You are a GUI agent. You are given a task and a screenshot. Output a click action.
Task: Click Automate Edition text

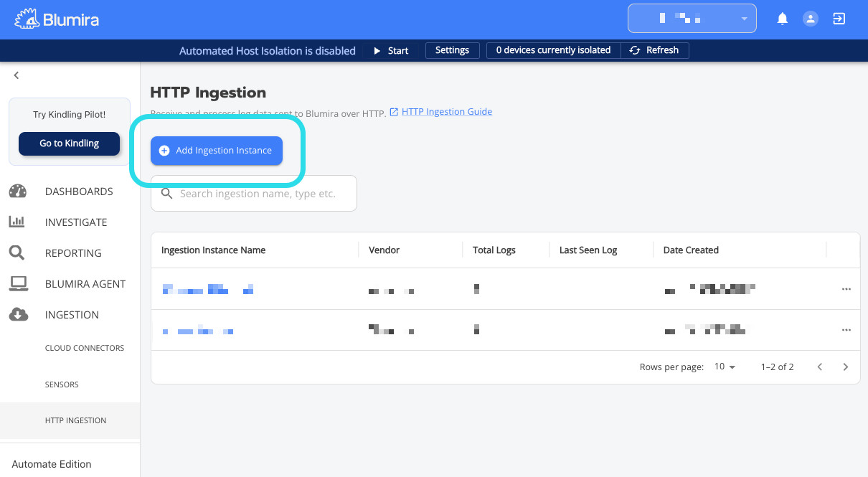coord(52,464)
